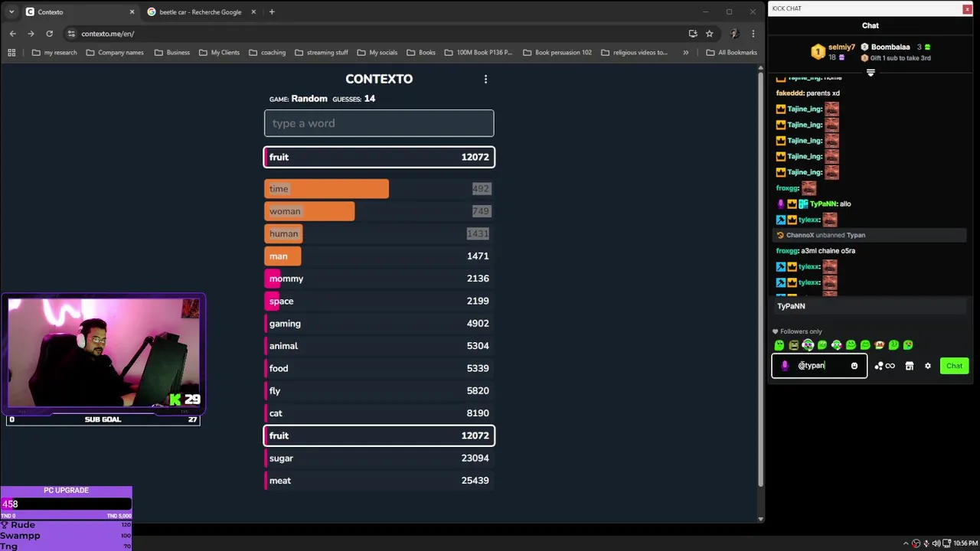
Task: Insert the brown monkey emote
Action: [x=880, y=345]
